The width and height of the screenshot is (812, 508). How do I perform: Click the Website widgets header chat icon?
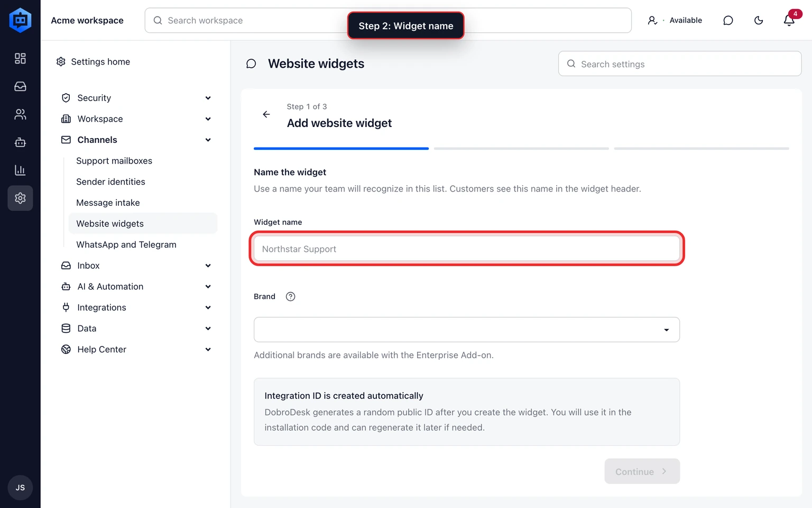251,64
